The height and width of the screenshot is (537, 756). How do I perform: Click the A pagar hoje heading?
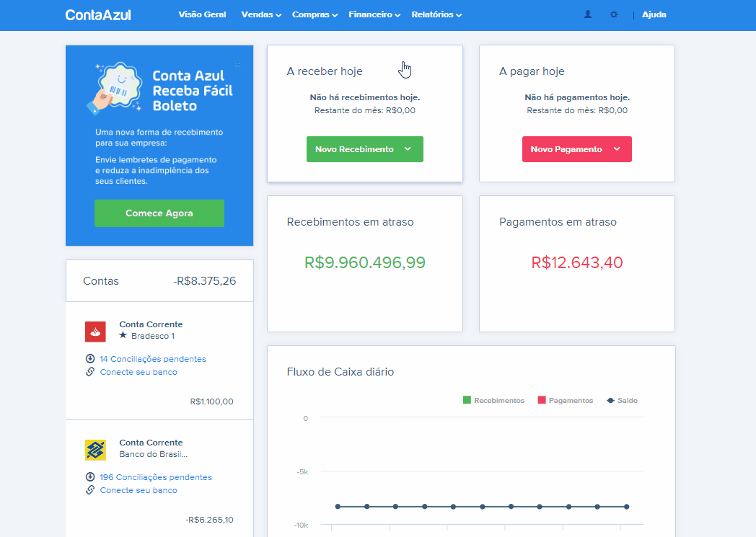pyautogui.click(x=532, y=71)
